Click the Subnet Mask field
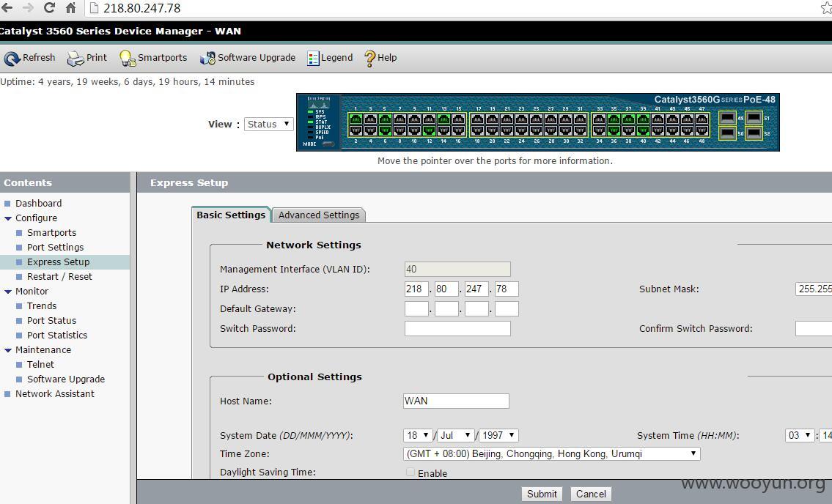This screenshot has height=504, width=832. tap(814, 289)
